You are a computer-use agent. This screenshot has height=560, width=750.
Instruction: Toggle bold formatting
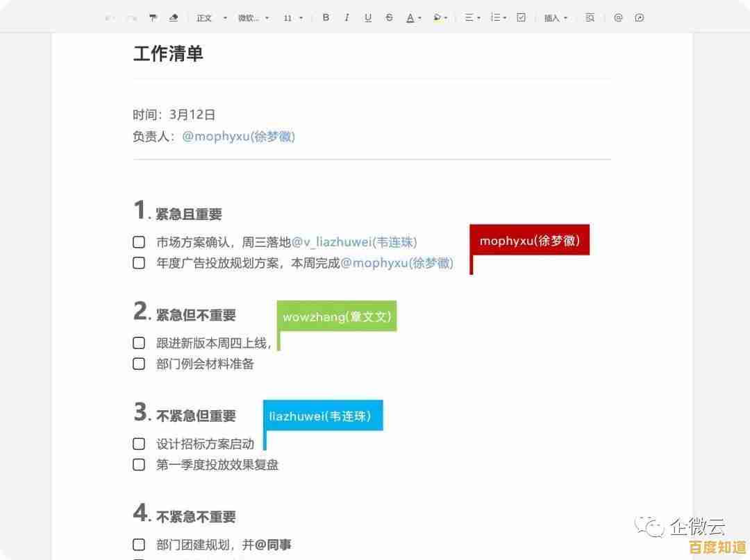click(326, 17)
